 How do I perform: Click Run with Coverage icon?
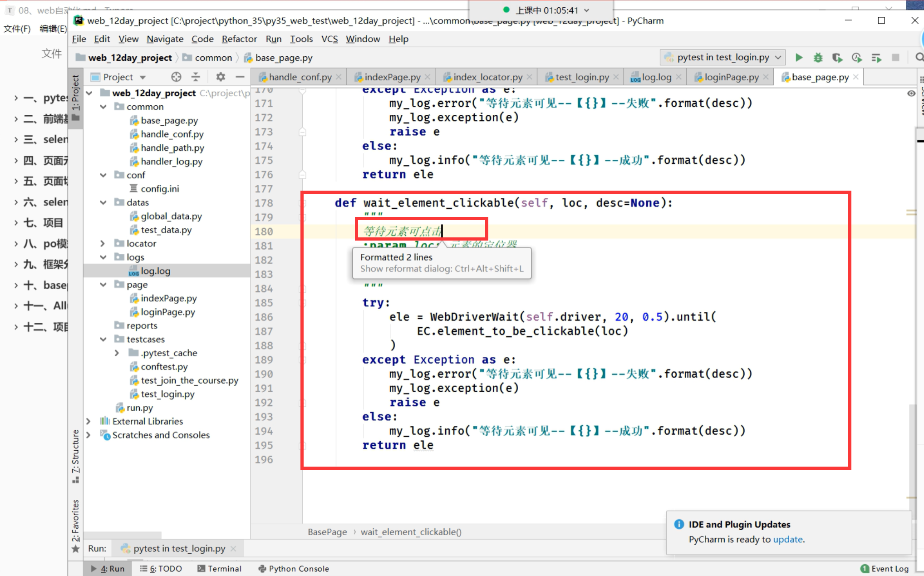[x=837, y=58]
